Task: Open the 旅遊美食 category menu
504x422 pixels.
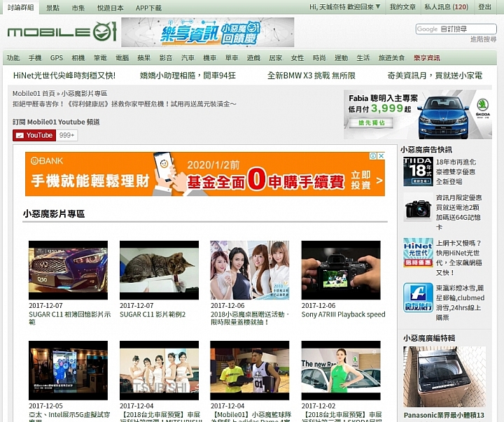Action: click(391, 58)
